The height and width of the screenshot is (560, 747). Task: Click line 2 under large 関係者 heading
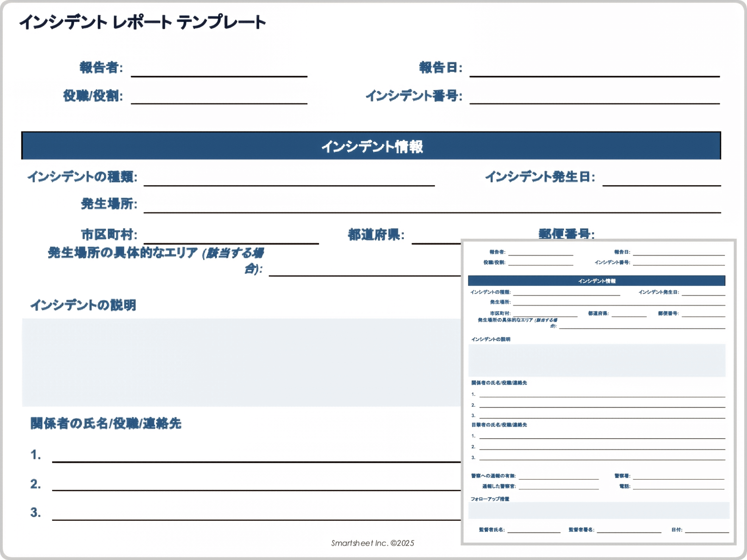(256, 490)
